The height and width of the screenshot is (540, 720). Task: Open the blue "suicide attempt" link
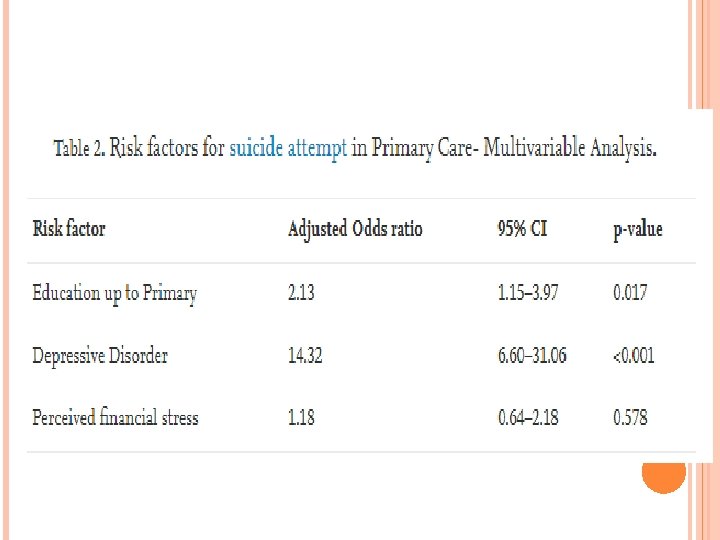coord(288,149)
